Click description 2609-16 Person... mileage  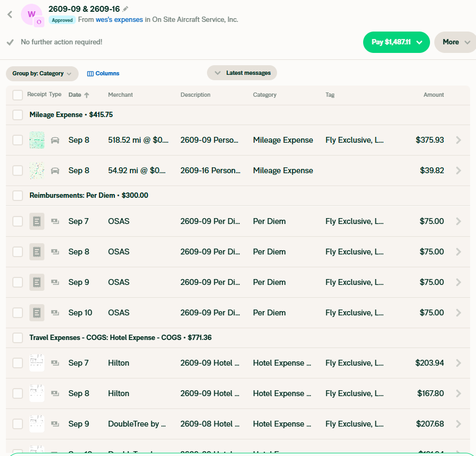click(210, 171)
